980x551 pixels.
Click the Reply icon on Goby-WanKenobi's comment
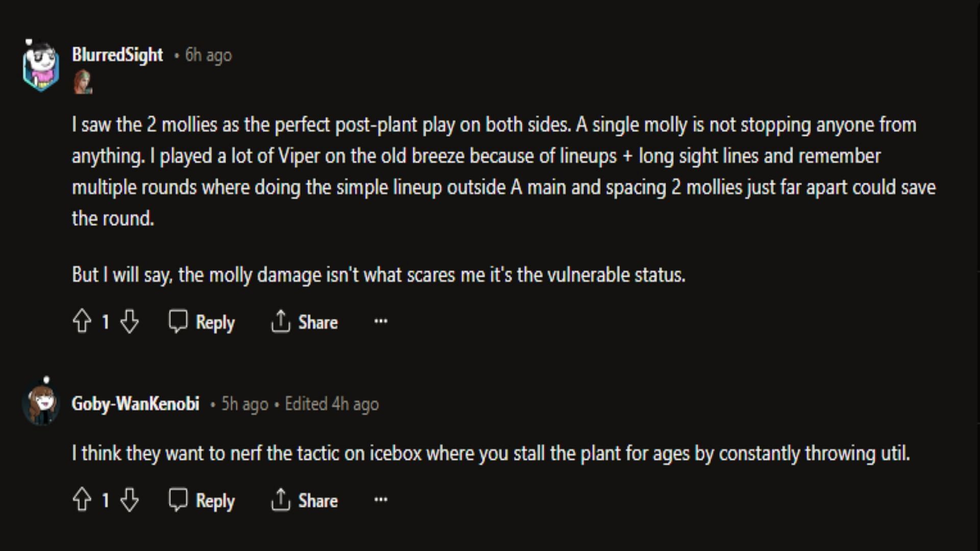click(177, 500)
